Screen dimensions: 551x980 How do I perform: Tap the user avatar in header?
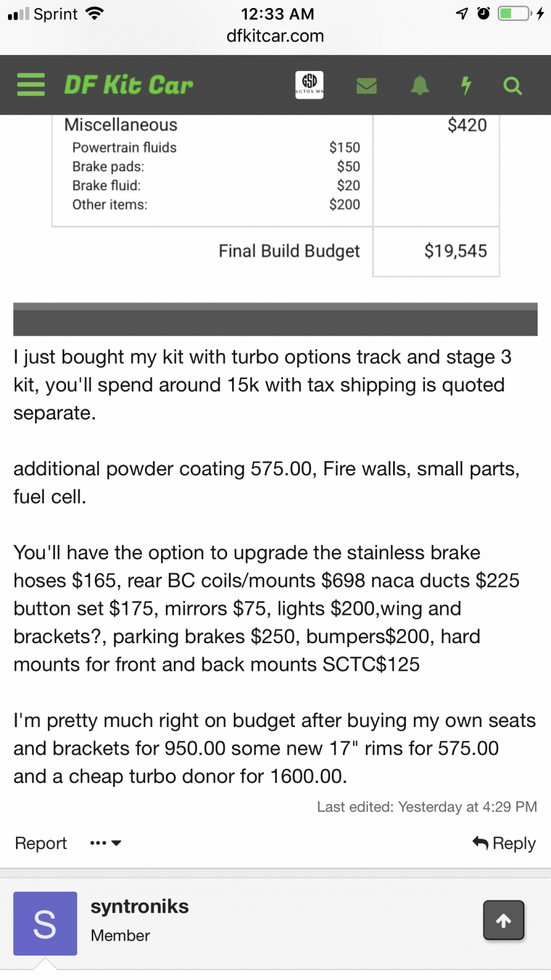pyautogui.click(x=310, y=85)
